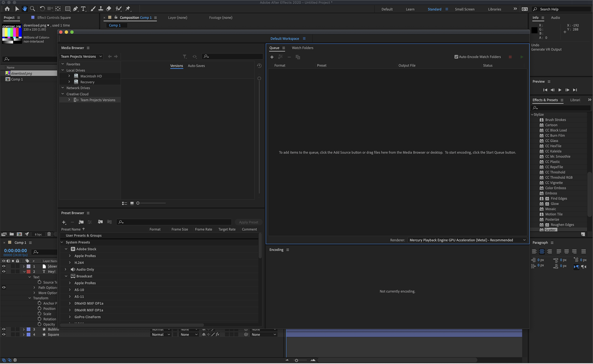This screenshot has height=364, width=593.
Task: Open the Team Projects Versions dropdown
Action: [x=82, y=56]
